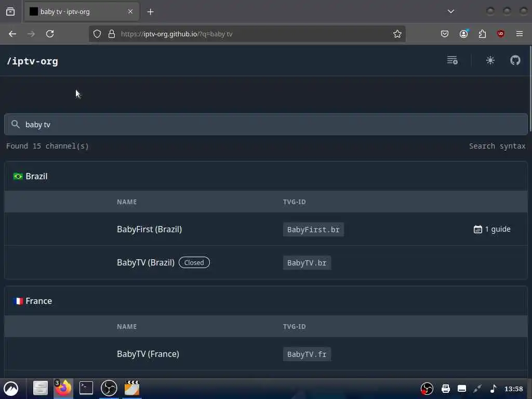The width and height of the screenshot is (532, 399).
Task: Click the search magnifier icon
Action: click(15, 124)
